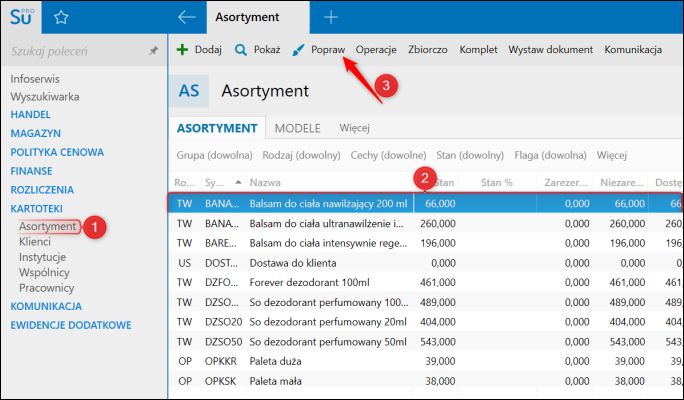Image resolution: width=684 pixels, height=400 pixels.
Task: Select So dezodorant perfumowany 20ml row
Action: point(426,322)
